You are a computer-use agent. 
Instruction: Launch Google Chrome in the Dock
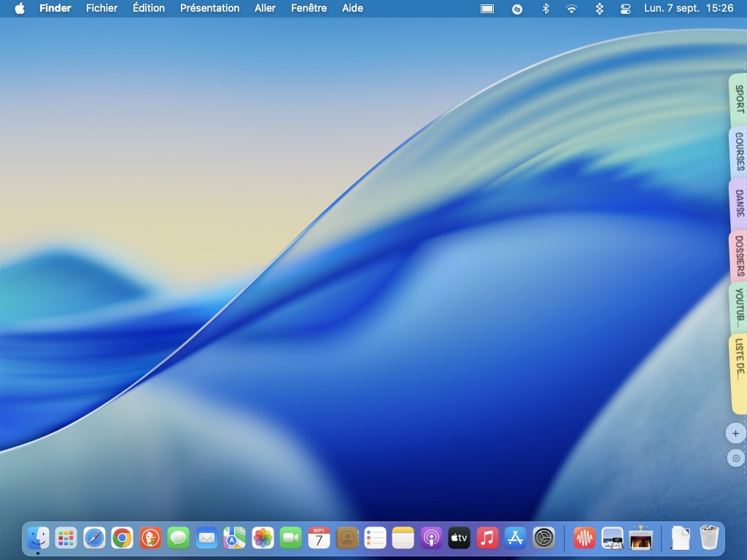(x=122, y=539)
